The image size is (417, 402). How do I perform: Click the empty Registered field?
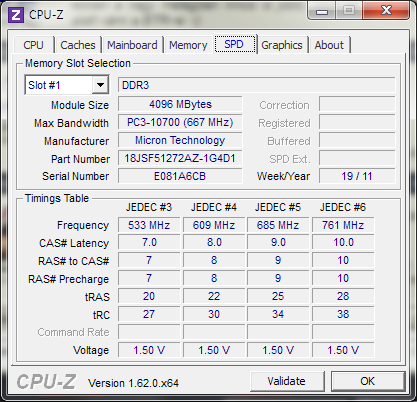357,123
